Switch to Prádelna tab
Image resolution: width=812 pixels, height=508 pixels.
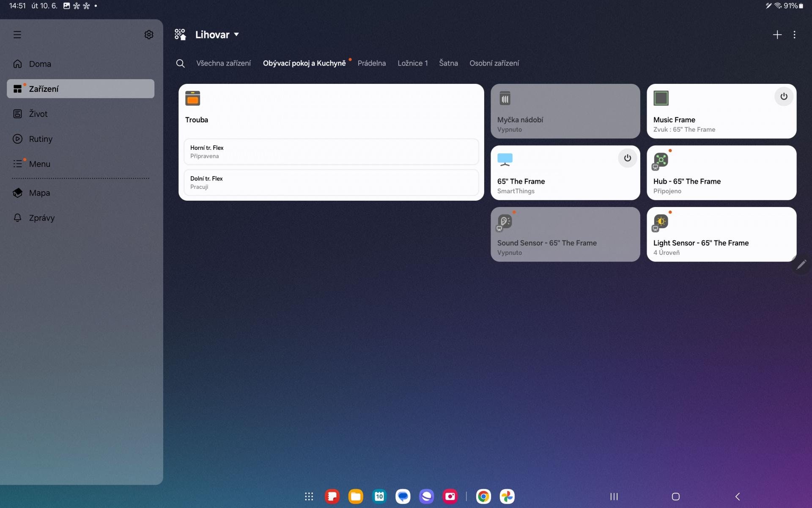372,63
